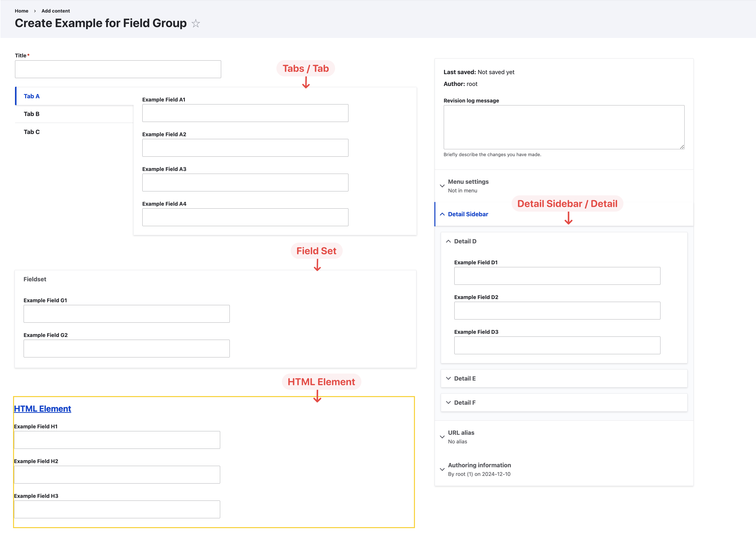Focus the Example Field A2 input
This screenshot has height=536, width=756.
pos(245,148)
